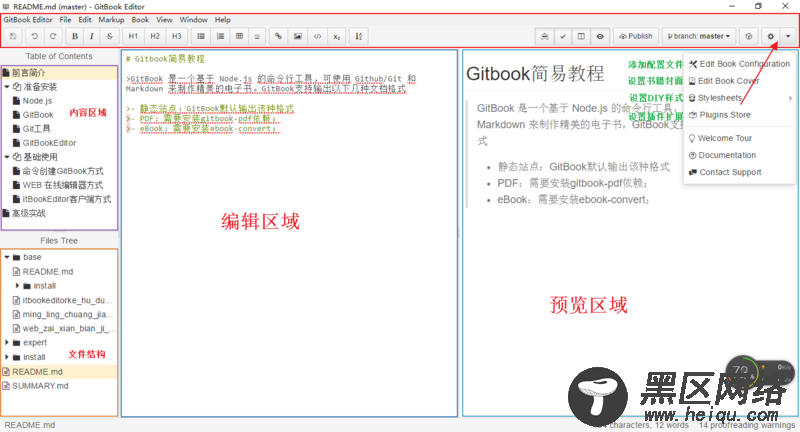This screenshot has width=800, height=432.
Task: Expand the expert folder
Action: [x=7, y=342]
